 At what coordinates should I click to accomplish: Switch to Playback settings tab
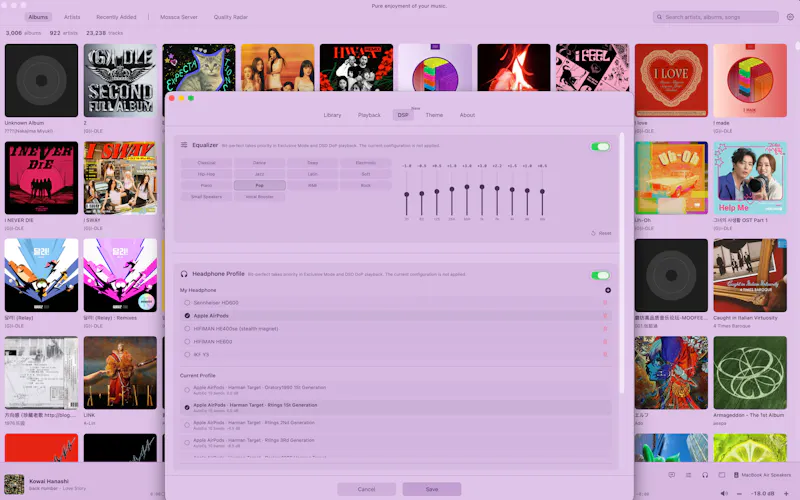pos(369,115)
